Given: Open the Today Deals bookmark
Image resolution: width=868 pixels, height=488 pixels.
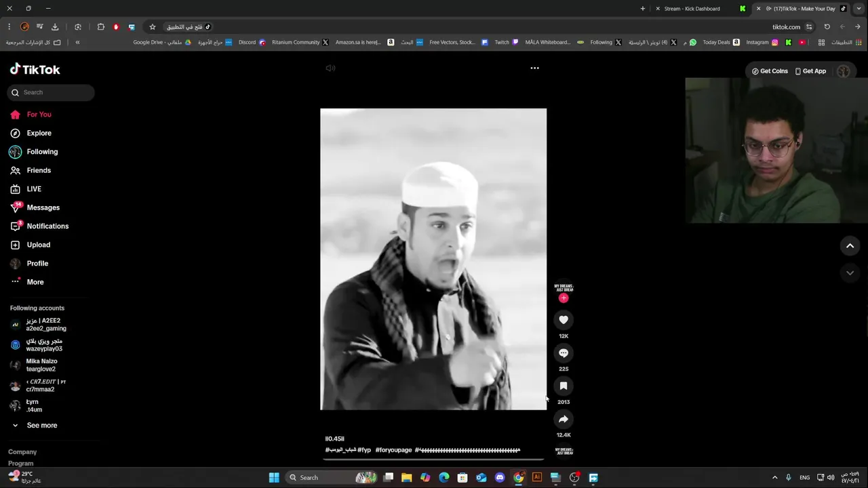Looking at the screenshot, I should 721,42.
